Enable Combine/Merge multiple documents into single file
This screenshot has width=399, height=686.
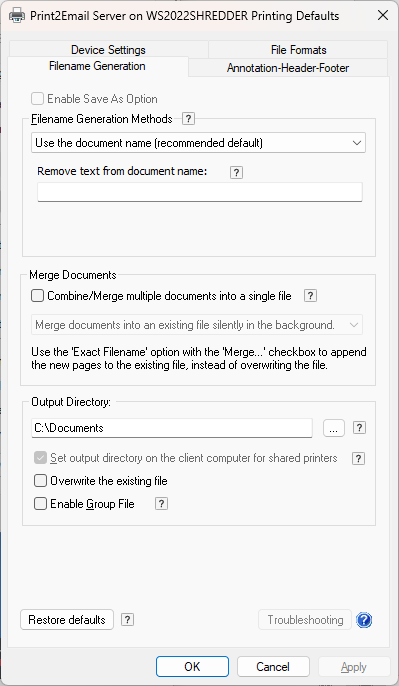(38, 296)
